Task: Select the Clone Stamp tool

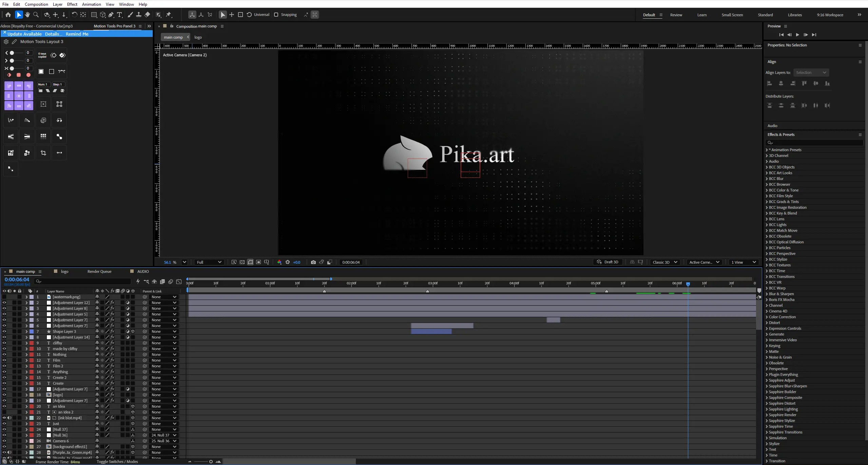Action: pos(139,15)
